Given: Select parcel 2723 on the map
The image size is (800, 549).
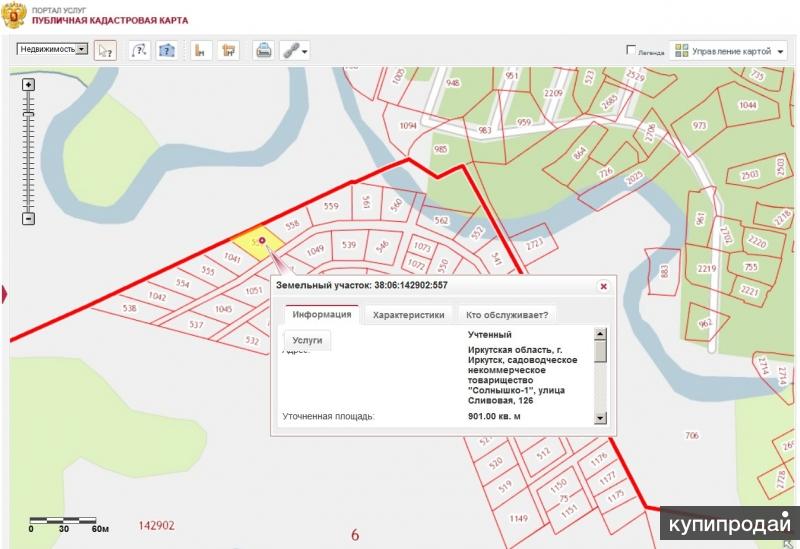Looking at the screenshot, I should (535, 244).
